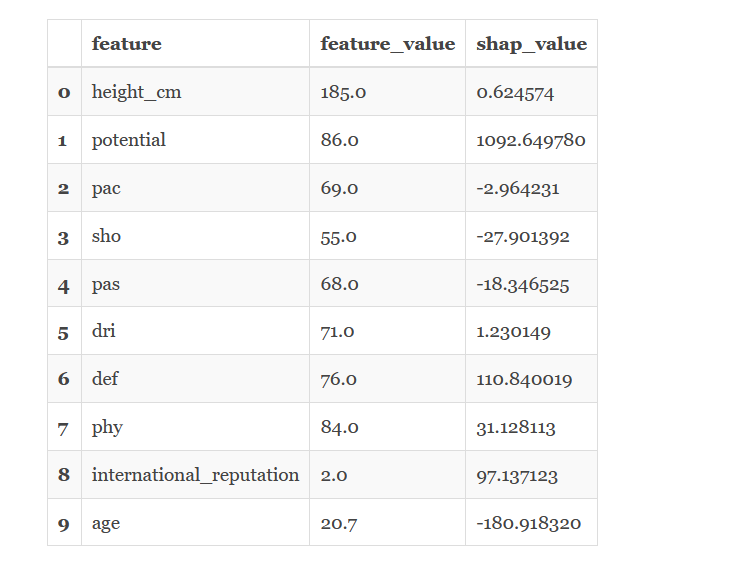Select the height_cm feature cell

pyautogui.click(x=136, y=92)
